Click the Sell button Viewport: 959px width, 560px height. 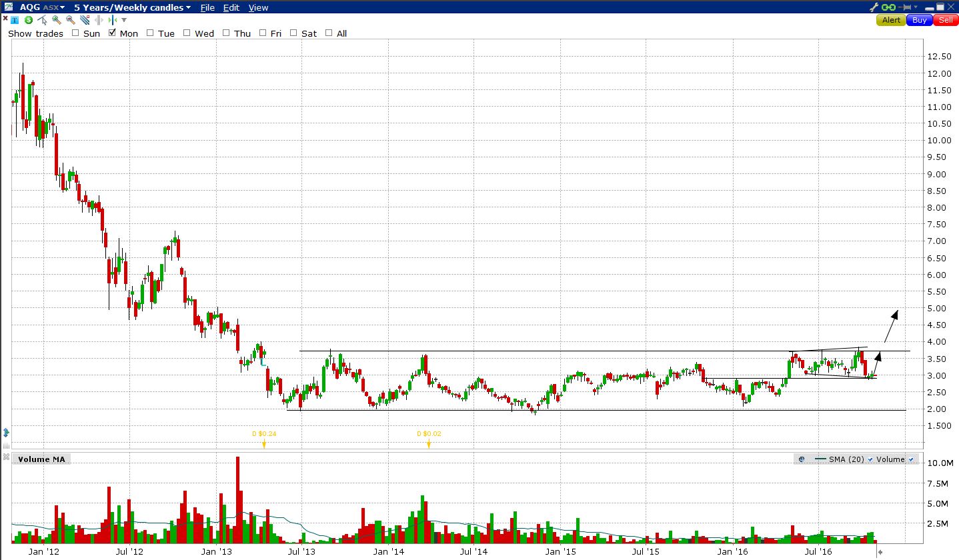pos(946,20)
